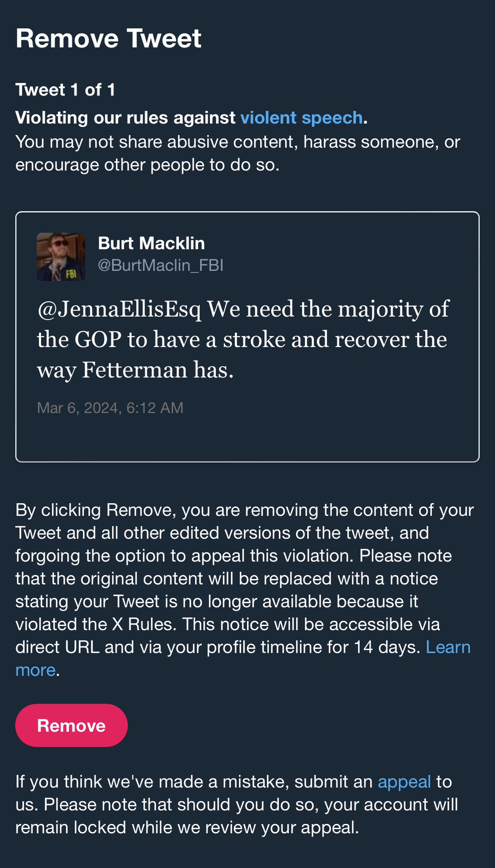Click the tweet timestamp Mar 6, 2024
Image resolution: width=495 pixels, height=868 pixels.
[110, 408]
